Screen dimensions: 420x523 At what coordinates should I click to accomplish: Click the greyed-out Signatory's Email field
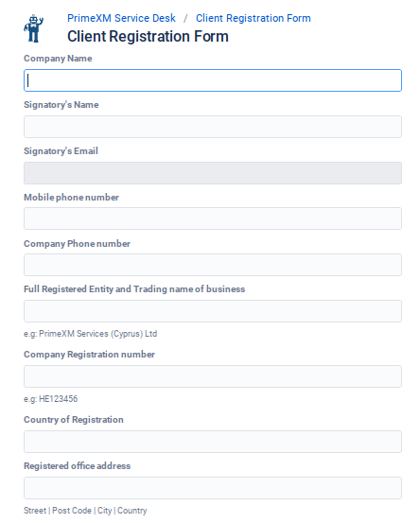[x=213, y=173]
